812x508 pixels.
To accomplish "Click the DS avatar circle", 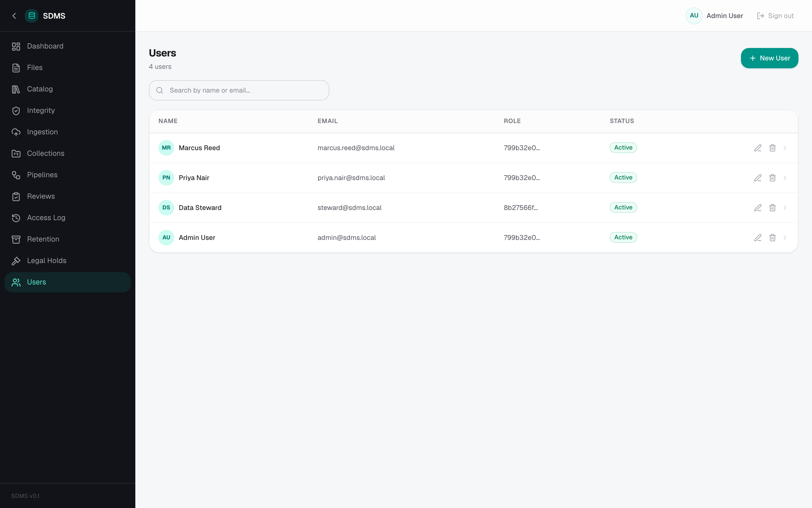I will pyautogui.click(x=166, y=208).
